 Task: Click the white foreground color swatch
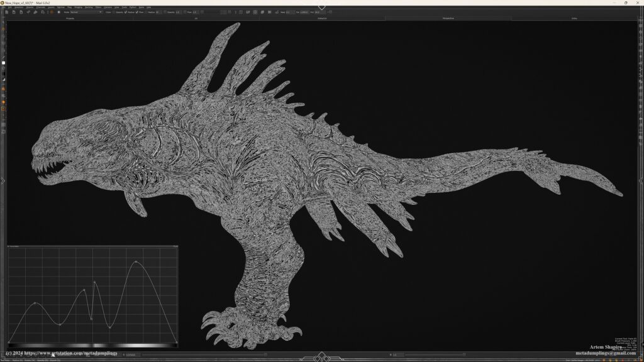[x=3, y=63]
